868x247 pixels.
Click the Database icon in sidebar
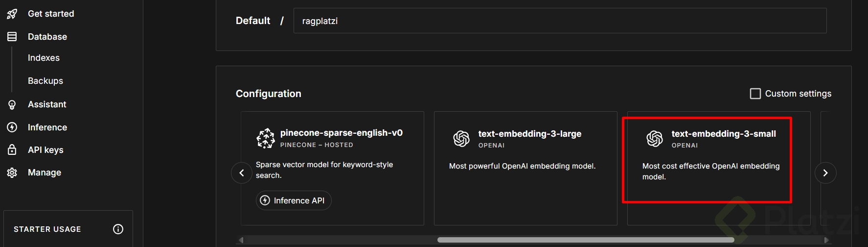point(12,37)
